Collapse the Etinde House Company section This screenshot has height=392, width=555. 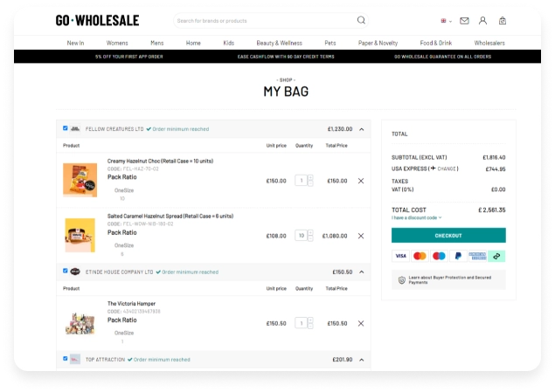(361, 272)
